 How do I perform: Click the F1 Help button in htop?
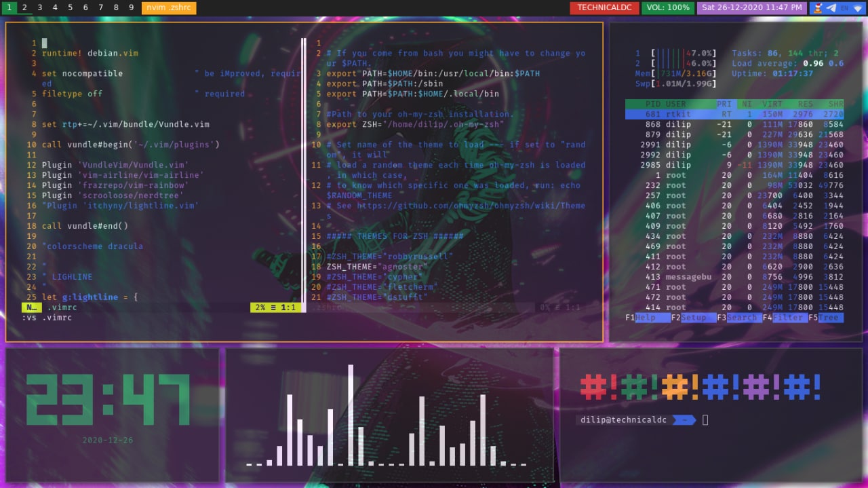pyautogui.click(x=648, y=318)
